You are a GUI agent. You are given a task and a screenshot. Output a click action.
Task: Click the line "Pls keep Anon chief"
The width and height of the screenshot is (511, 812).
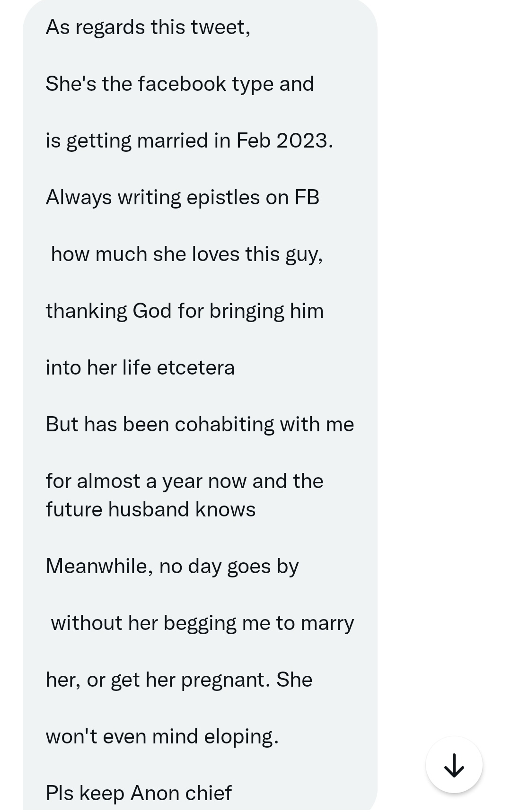click(139, 793)
